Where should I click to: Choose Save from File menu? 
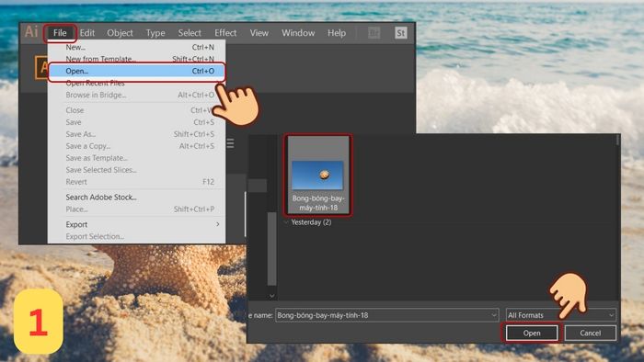coord(137,122)
